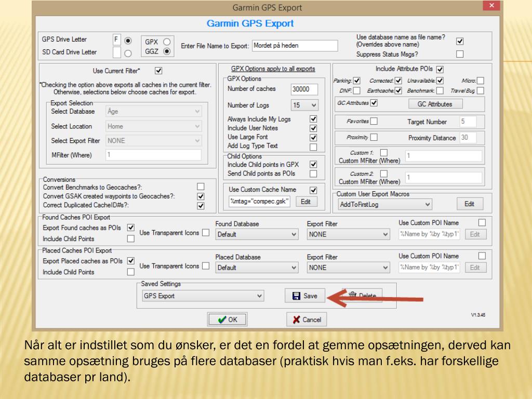This screenshot has height=399, width=532.
Task: Click Edit next to custom cache name
Action: 305,202
